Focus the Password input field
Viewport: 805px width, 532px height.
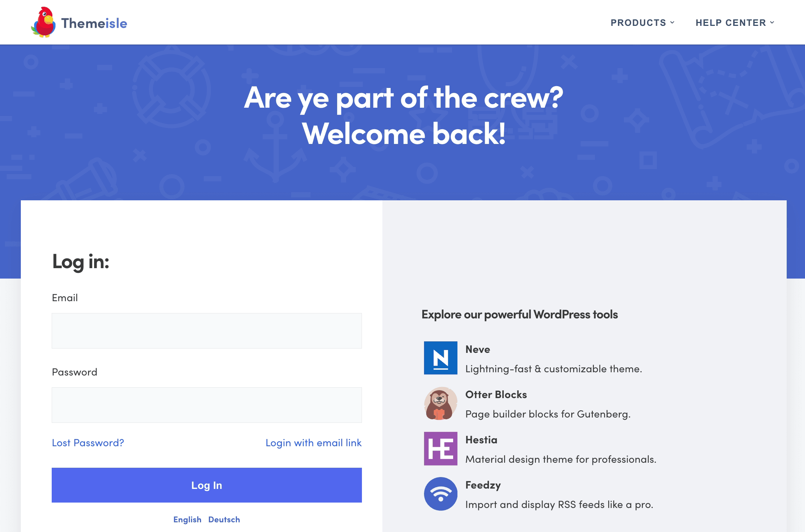(x=206, y=405)
